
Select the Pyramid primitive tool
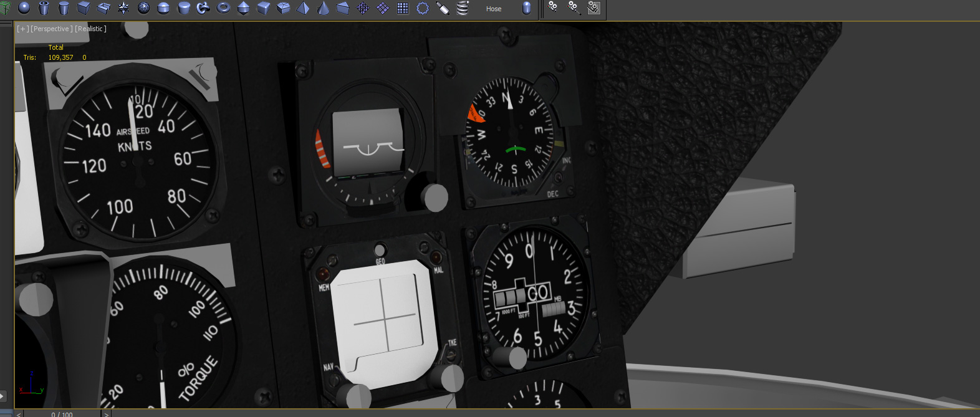(303, 8)
